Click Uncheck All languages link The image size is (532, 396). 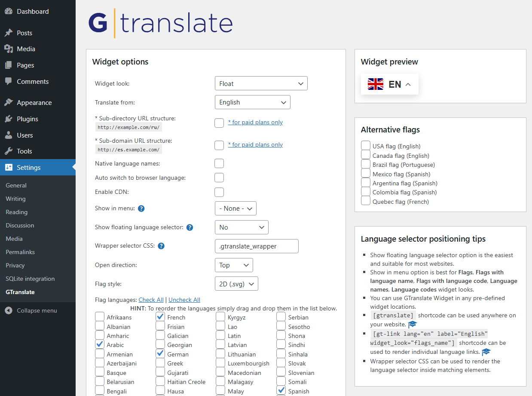[184, 300]
